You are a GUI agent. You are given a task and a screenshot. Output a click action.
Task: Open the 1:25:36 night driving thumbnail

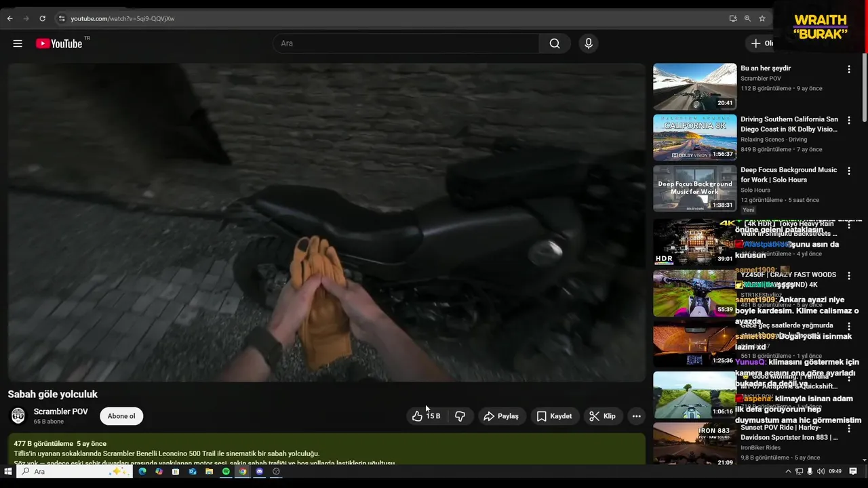[x=693, y=344]
